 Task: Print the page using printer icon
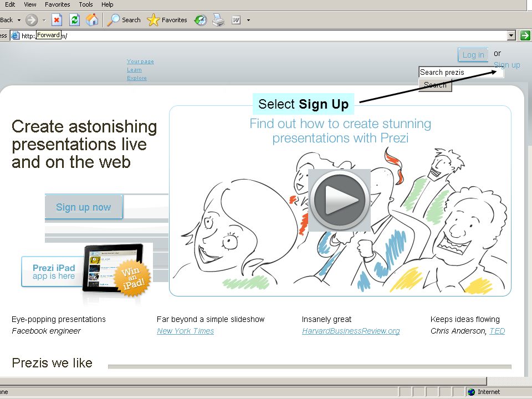tap(218, 20)
